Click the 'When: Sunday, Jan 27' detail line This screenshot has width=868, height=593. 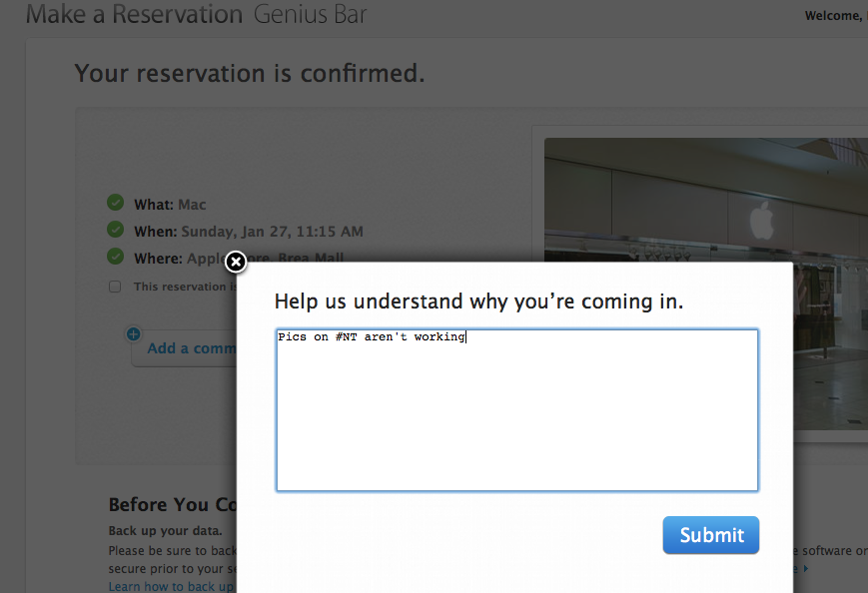[x=249, y=232]
